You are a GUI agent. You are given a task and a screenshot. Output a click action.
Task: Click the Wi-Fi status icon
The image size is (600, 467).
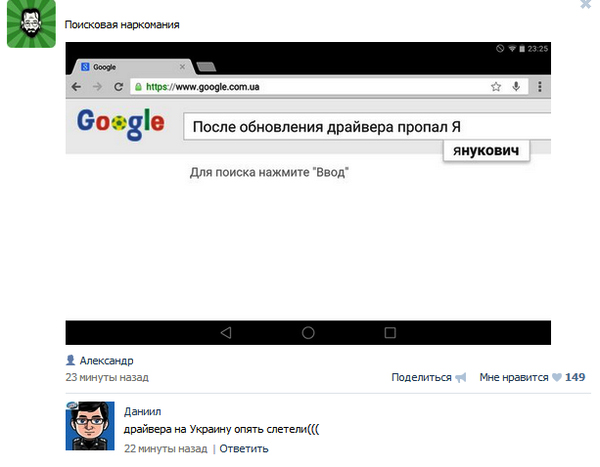[x=512, y=49]
